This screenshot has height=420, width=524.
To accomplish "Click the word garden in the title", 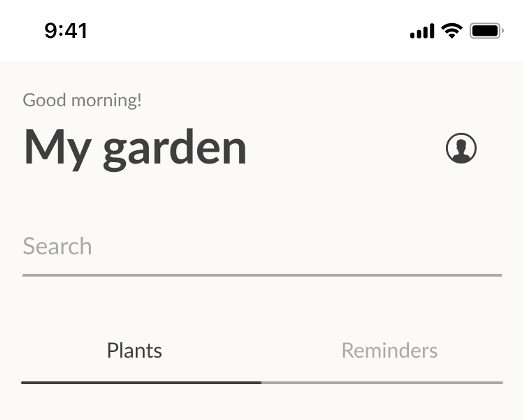I will [x=175, y=149].
